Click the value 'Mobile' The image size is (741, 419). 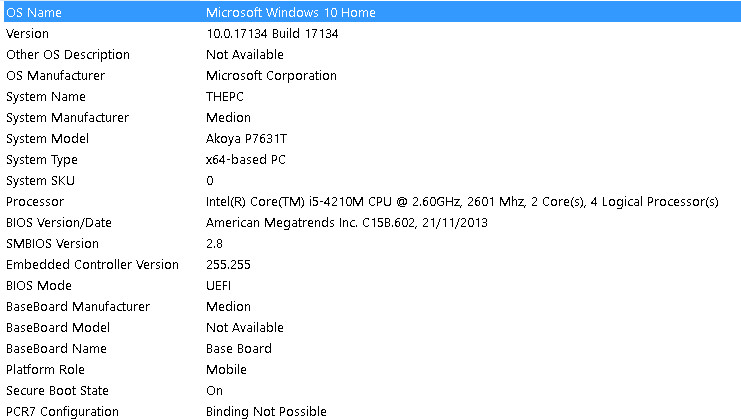pos(226,370)
